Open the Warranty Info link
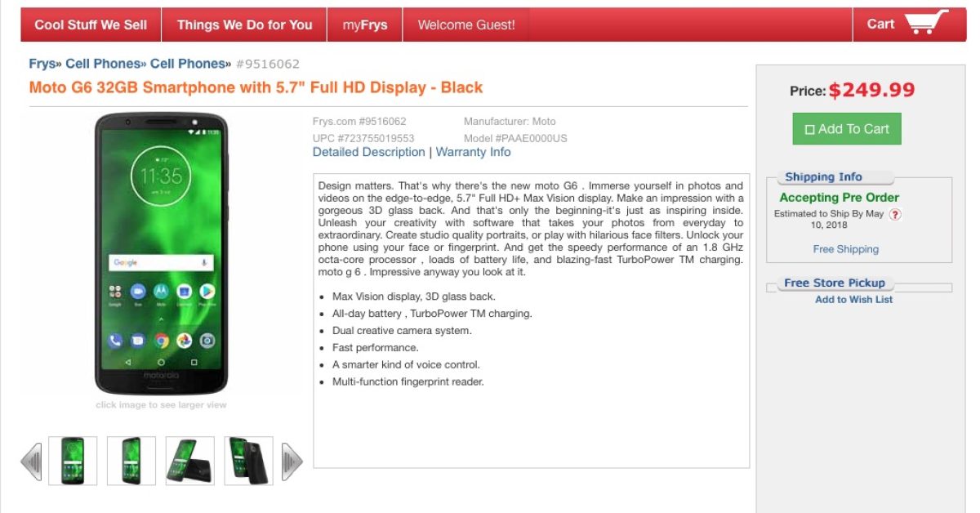The height and width of the screenshot is (513, 980). coord(474,152)
